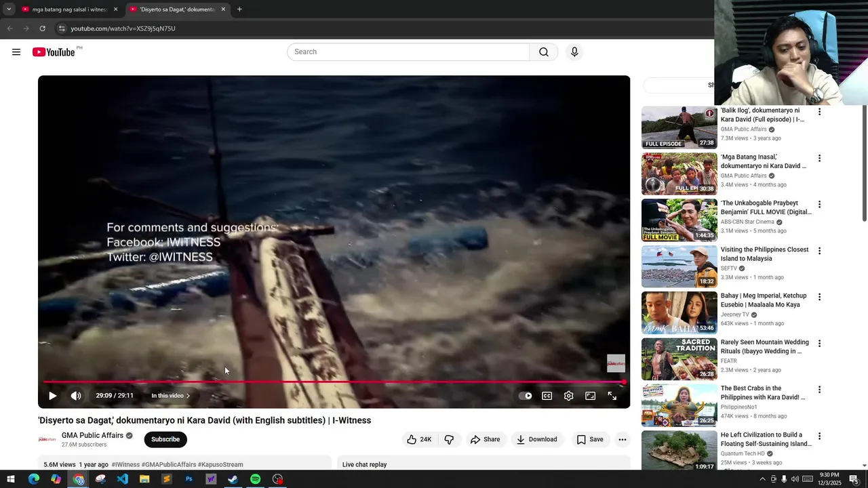Viewport: 868px width, 488px height.
Task: Go back to previous page
Action: click(x=9, y=28)
